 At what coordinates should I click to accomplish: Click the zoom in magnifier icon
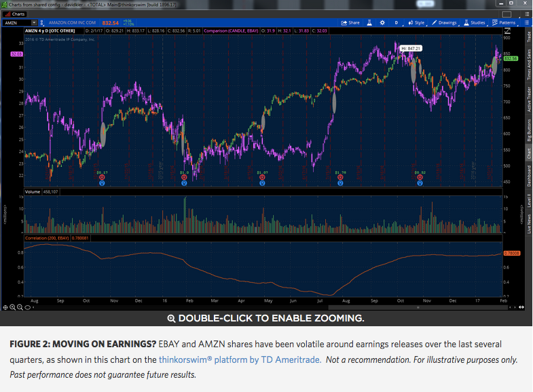[13, 307]
